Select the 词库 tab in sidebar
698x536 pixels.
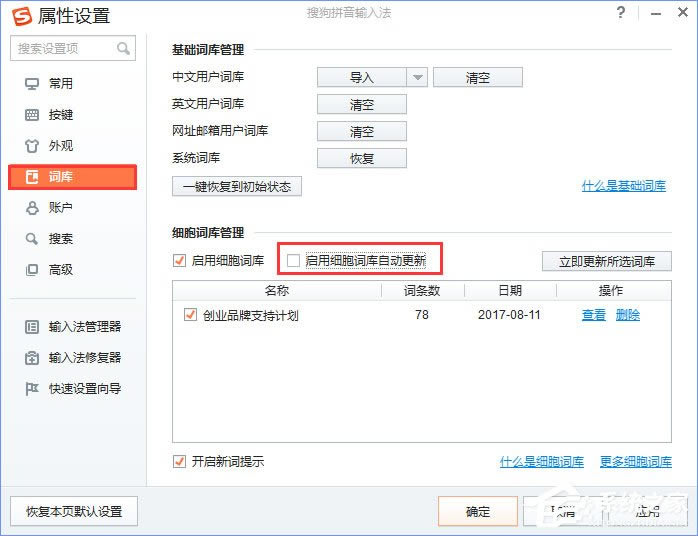72,177
